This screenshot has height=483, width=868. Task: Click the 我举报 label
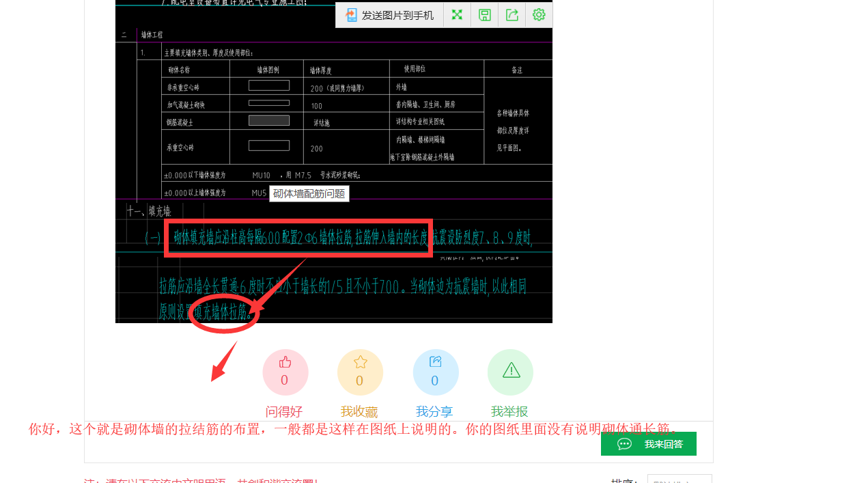coord(509,412)
